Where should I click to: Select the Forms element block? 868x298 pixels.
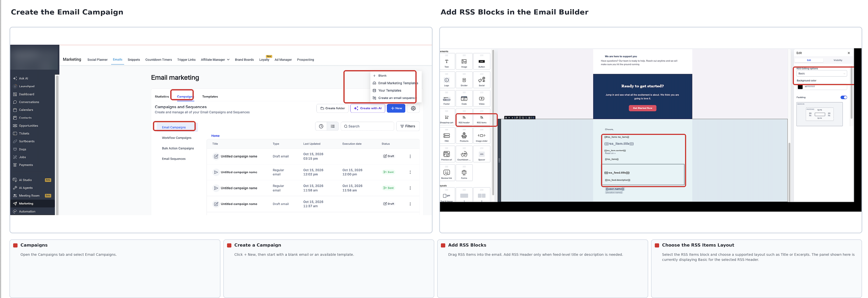coord(464,172)
